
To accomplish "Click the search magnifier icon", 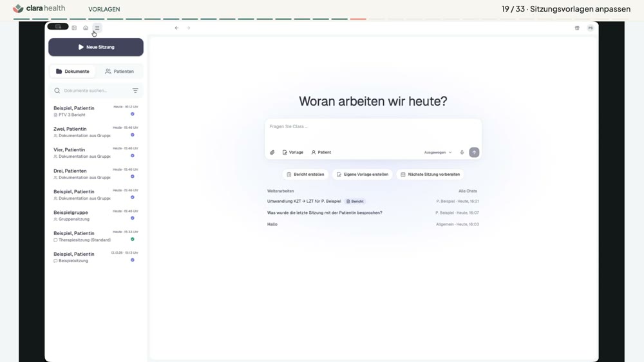I will (x=57, y=90).
